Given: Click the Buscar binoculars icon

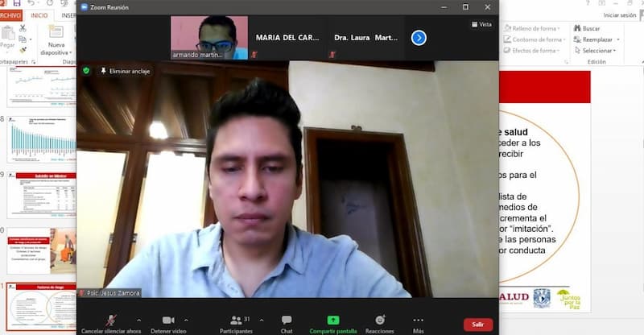Looking at the screenshot, I should [x=577, y=28].
